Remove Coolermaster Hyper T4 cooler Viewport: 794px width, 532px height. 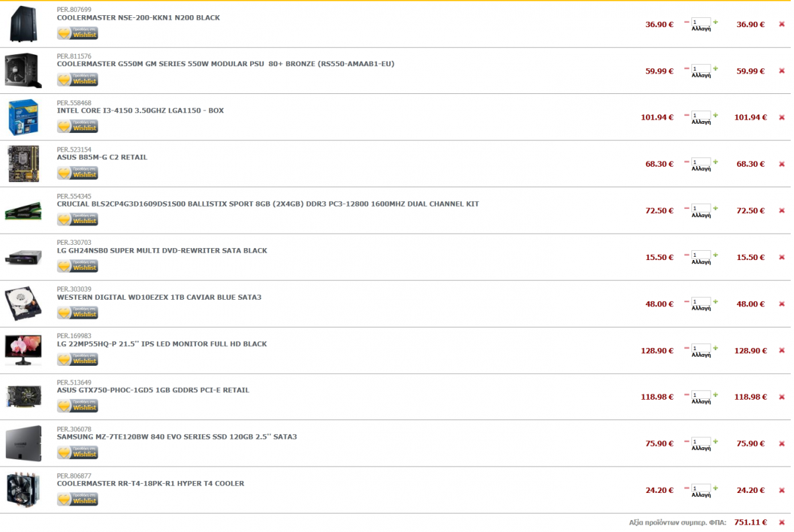(781, 490)
